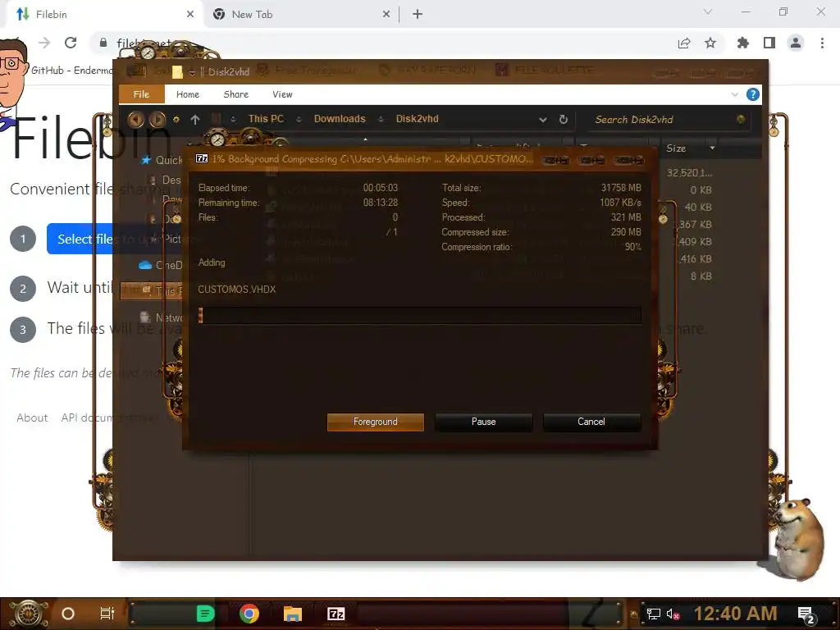Open quick access toolbar dropdown in Explorer title

[x=192, y=72]
